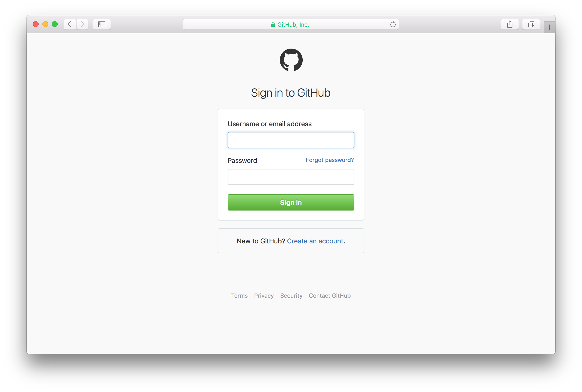Viewport: 582px width, 392px height.
Task: Select the username or email input field
Action: click(291, 140)
